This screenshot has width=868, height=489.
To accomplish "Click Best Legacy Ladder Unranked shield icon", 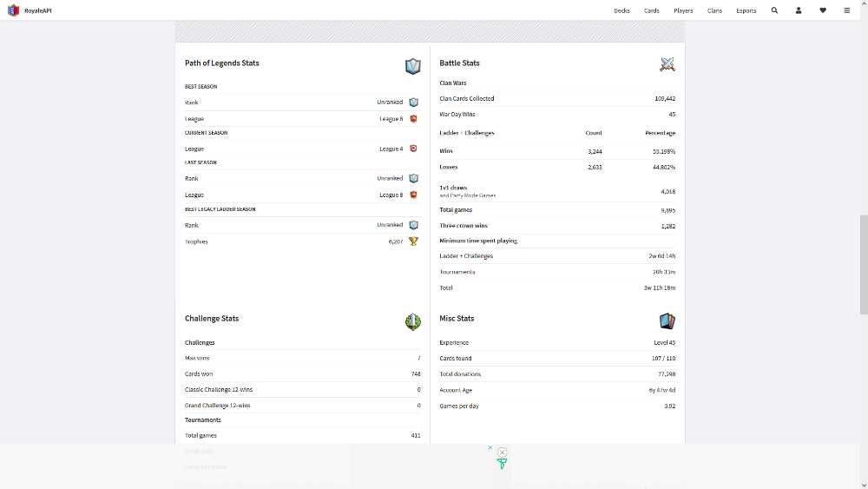I will click(x=413, y=225).
